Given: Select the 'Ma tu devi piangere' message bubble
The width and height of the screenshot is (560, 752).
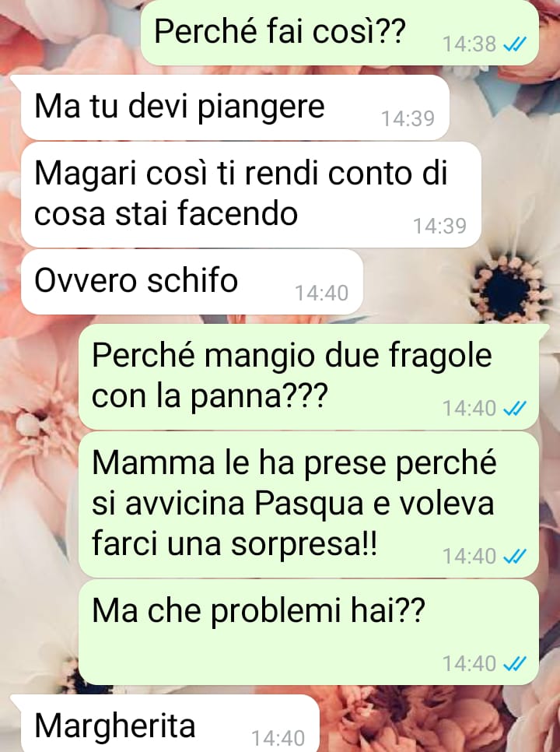Looking at the screenshot, I should click(235, 108).
